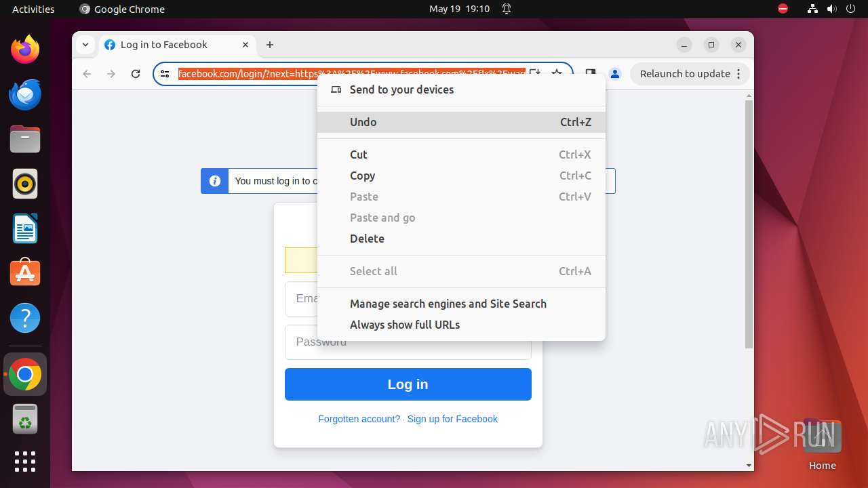Viewport: 868px width, 488px height.
Task: Open Rhythmbox music player icon
Action: [x=25, y=184]
